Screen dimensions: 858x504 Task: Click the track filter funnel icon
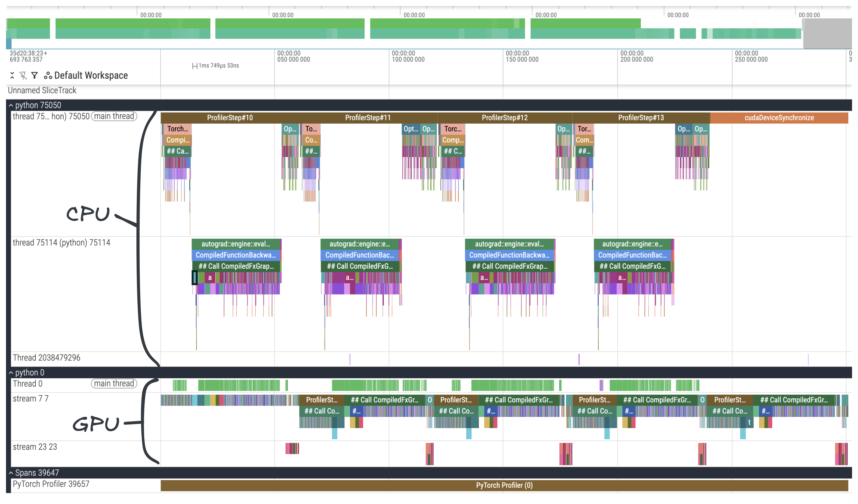click(x=34, y=75)
